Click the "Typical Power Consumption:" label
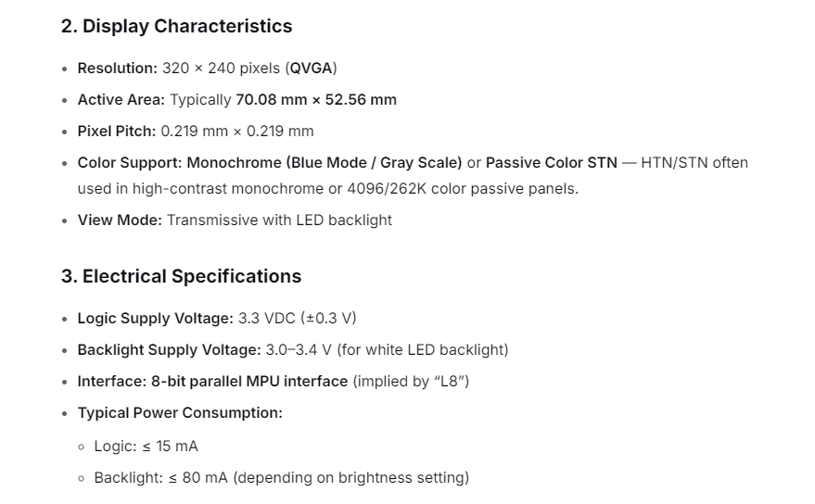Image resolution: width=815 pixels, height=504 pixels. pos(180,412)
